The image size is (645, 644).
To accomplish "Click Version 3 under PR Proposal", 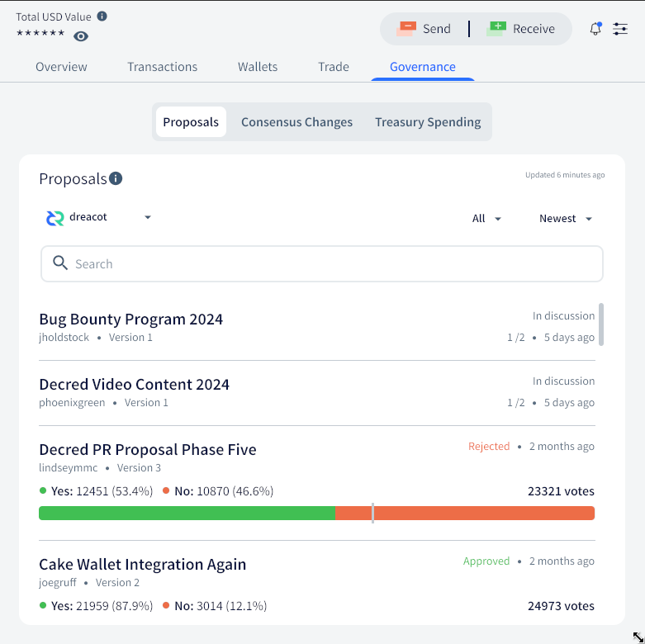I will tap(139, 467).
